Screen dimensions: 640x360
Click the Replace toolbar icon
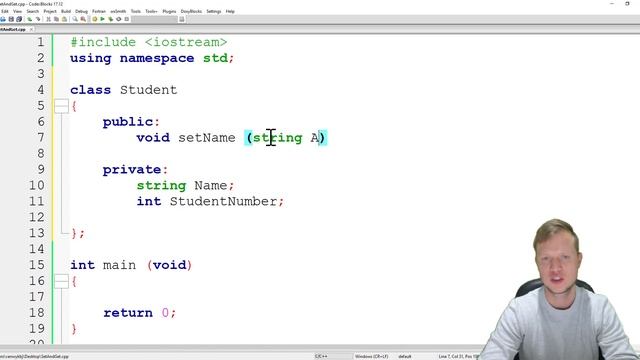[83, 19]
